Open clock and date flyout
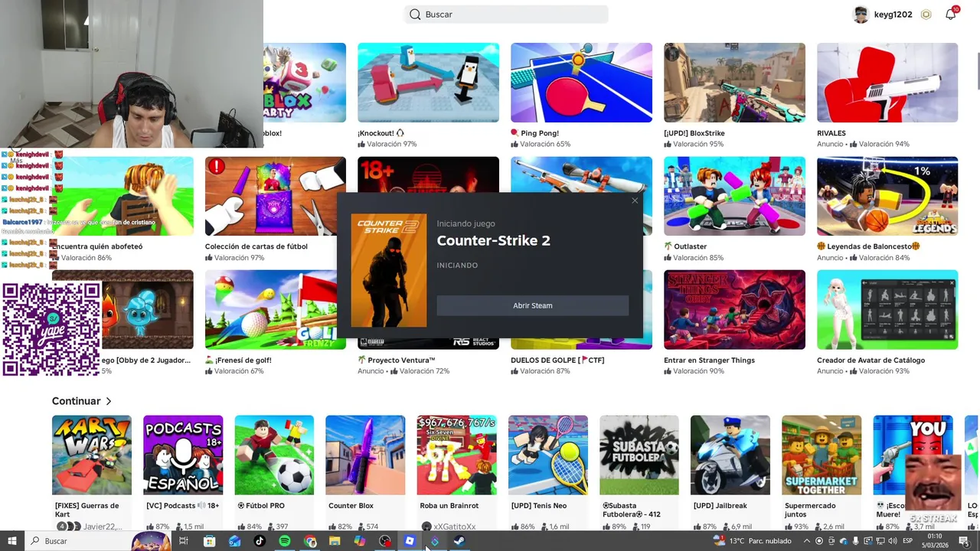Screen dimensions: 980x551 point(935,541)
